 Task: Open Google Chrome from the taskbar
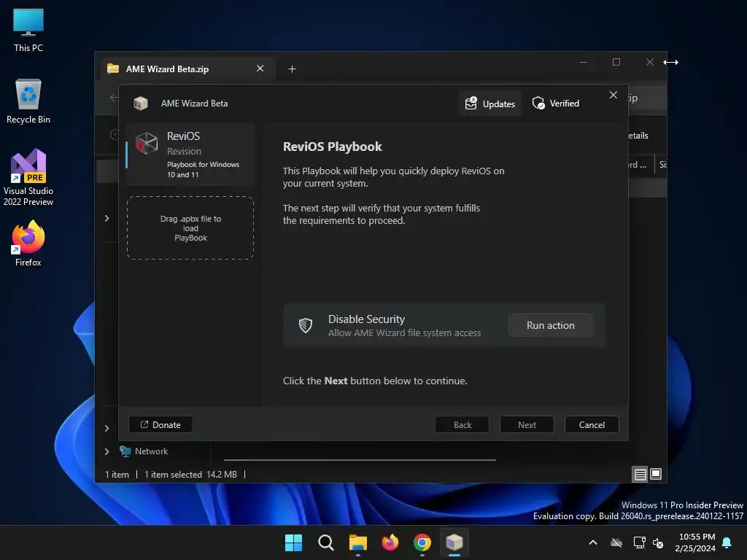click(x=422, y=542)
